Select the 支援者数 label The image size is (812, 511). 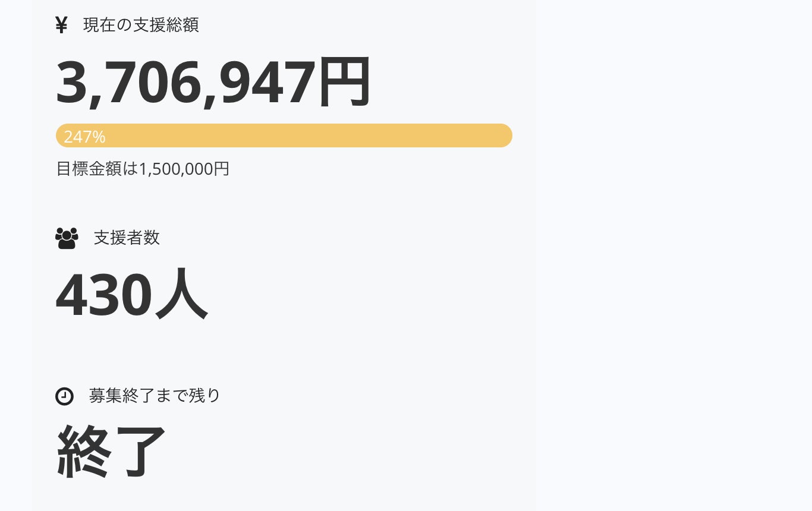[x=127, y=238]
